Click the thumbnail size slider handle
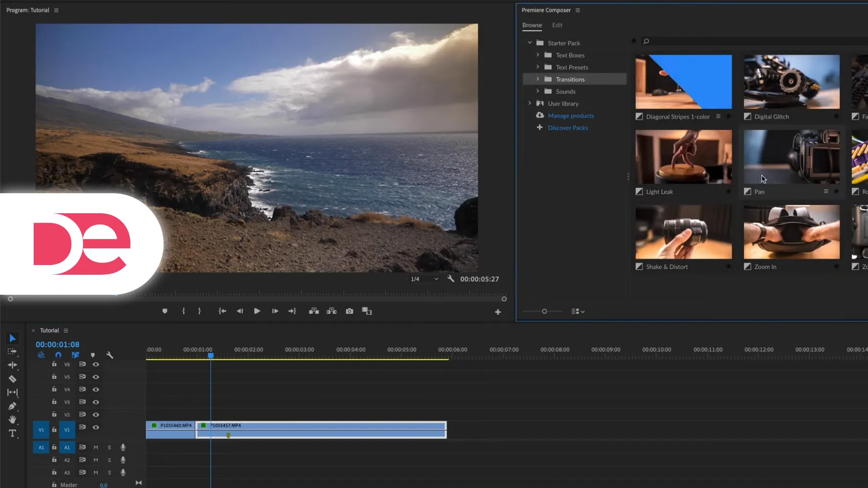Viewport: 868px width, 488px height. point(544,311)
